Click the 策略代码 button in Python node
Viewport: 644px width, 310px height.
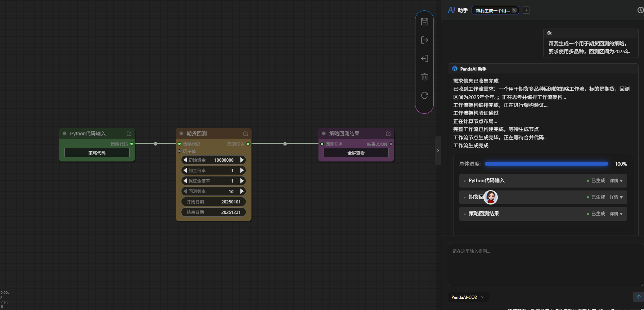pyautogui.click(x=97, y=153)
